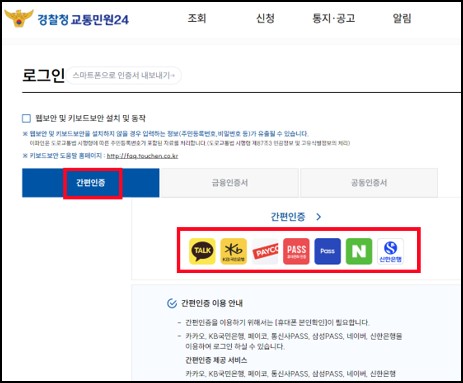Open the 통지·공고 menu
The image size is (463, 383).
[333, 18]
